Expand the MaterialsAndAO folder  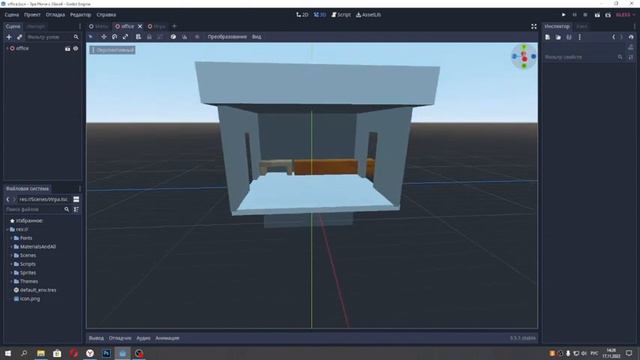click(x=11, y=247)
